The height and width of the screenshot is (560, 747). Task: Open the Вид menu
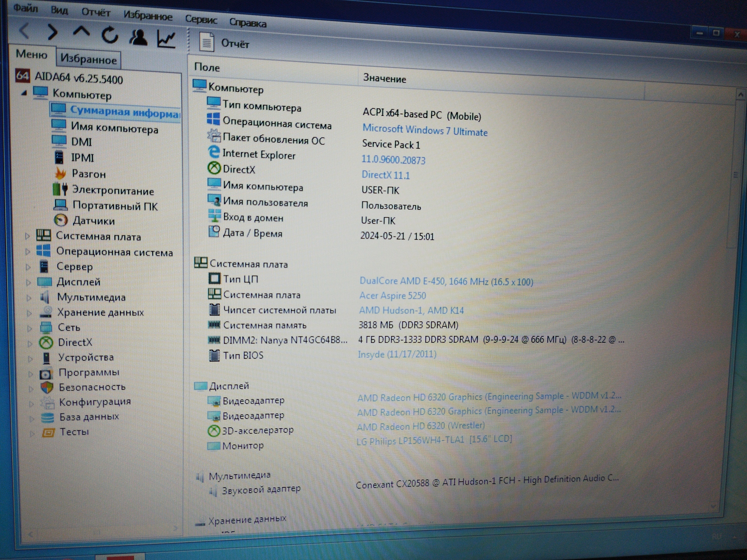(60, 10)
